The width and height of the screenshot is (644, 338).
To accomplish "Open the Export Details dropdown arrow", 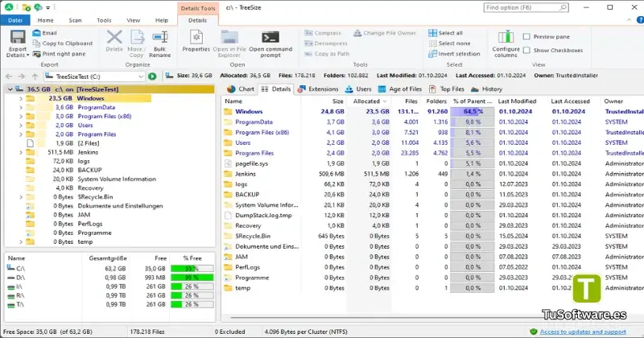I will (27, 55).
